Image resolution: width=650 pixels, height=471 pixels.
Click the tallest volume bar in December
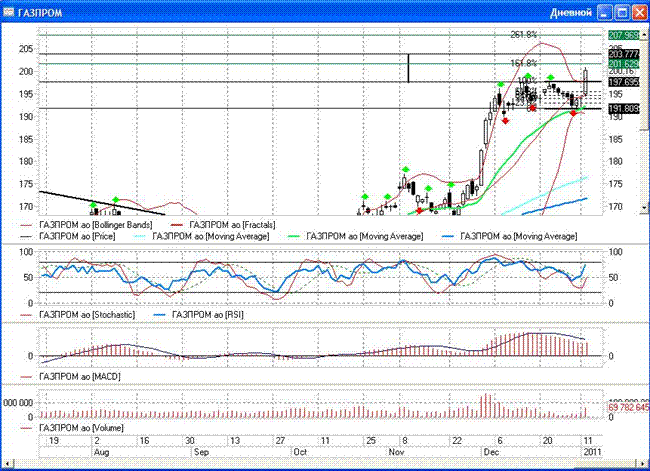(x=485, y=405)
